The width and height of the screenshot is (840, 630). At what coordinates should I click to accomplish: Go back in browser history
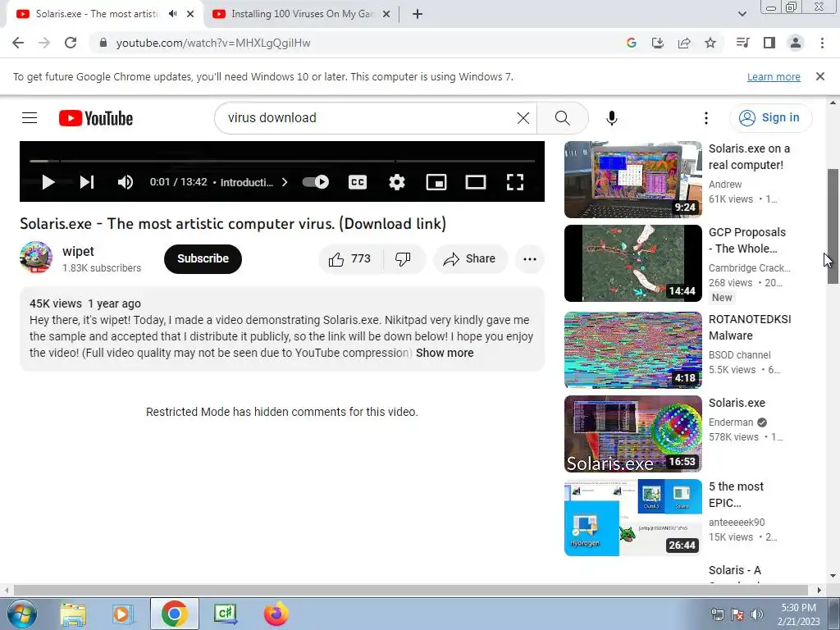click(x=18, y=43)
